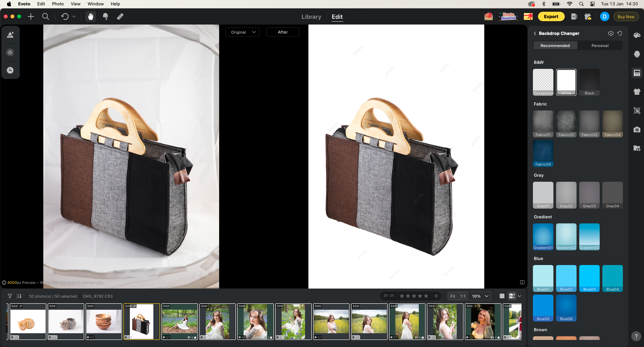Click the Export button

[551, 16]
